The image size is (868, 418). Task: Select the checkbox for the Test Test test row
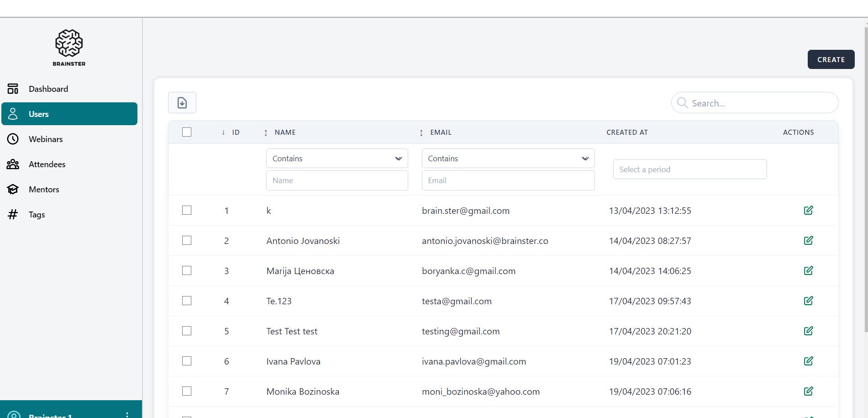pyautogui.click(x=187, y=331)
